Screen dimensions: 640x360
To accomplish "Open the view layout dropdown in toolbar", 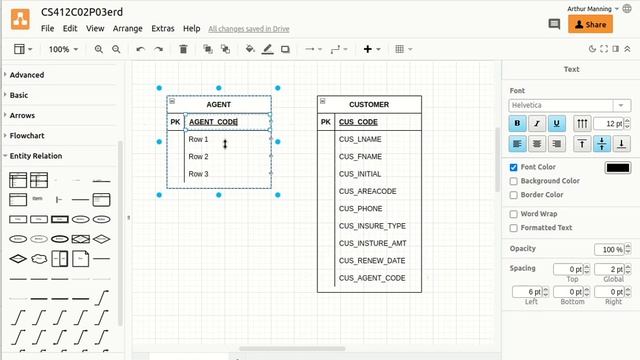I will point(23,49).
